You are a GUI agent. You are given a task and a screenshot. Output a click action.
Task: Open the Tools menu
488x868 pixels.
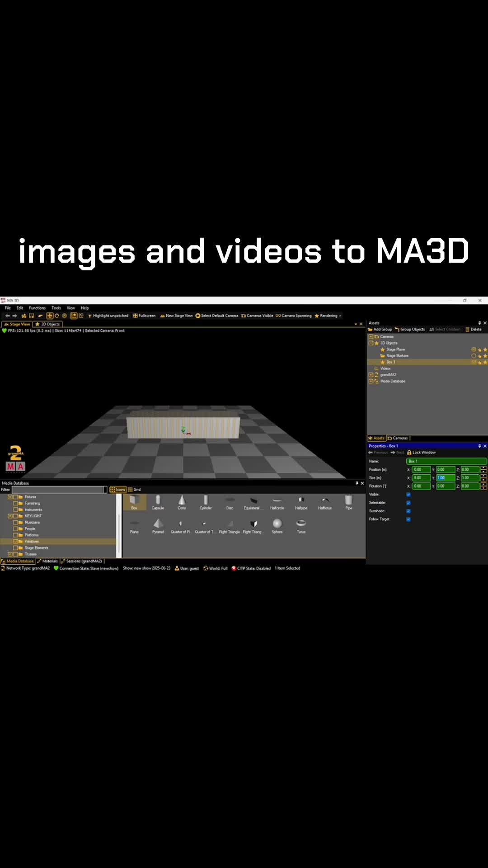pyautogui.click(x=56, y=308)
